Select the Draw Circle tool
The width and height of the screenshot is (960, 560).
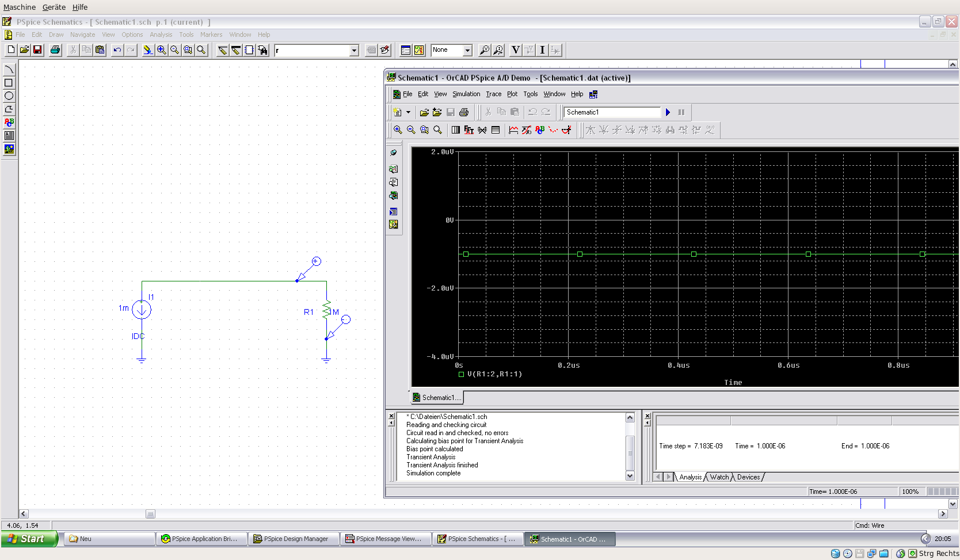9,96
